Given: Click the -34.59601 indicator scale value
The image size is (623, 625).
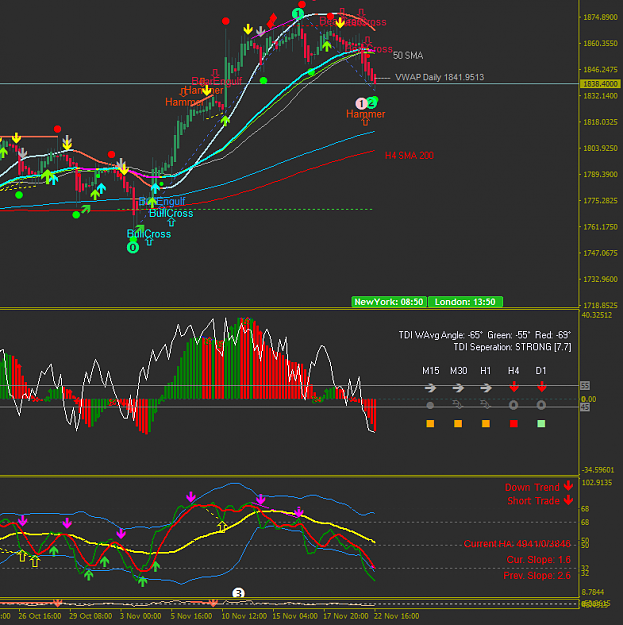Looking at the screenshot, I should tap(598, 470).
